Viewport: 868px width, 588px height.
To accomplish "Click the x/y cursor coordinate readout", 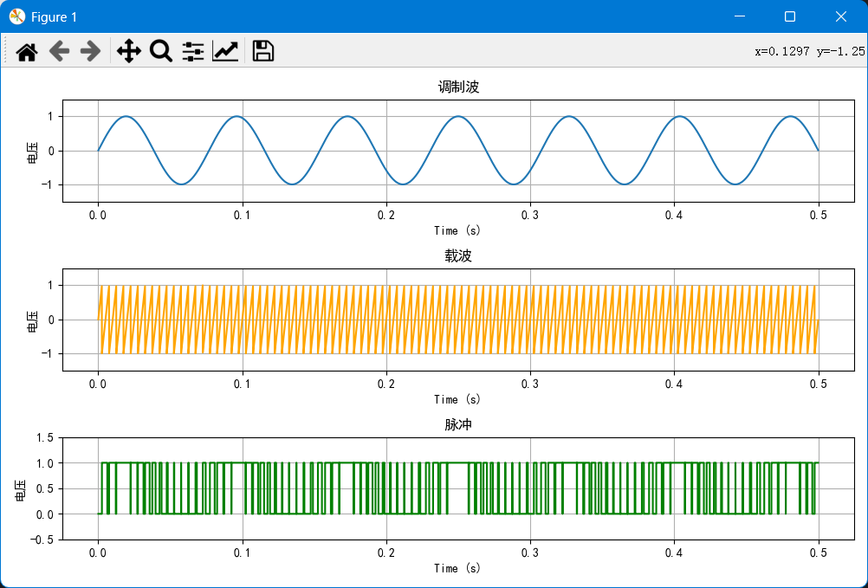I will (x=809, y=51).
